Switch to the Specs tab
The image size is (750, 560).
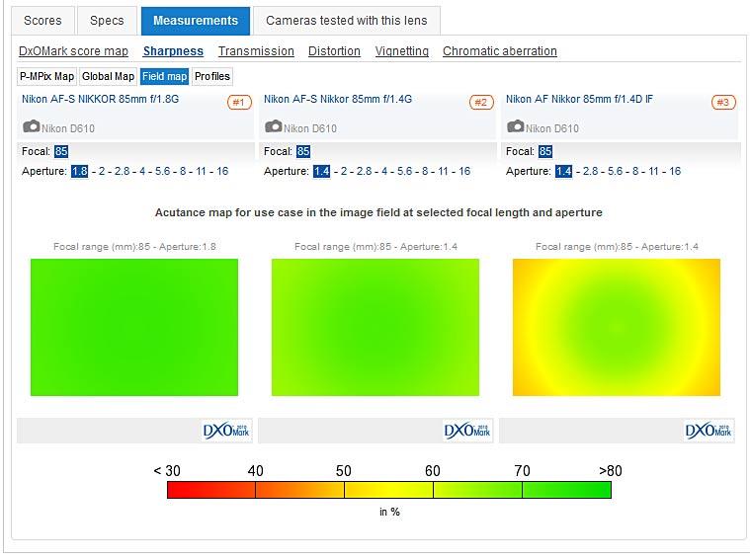[x=107, y=21]
